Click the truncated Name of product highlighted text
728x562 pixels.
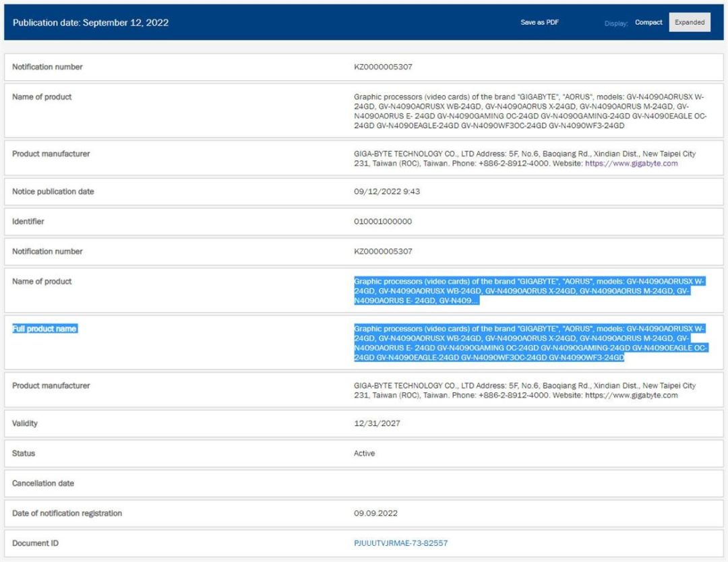point(529,291)
